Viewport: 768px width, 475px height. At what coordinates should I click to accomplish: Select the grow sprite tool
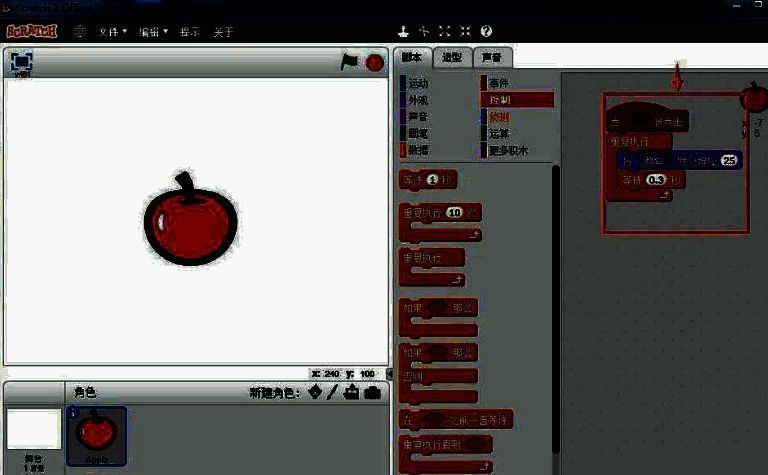pyautogui.click(x=445, y=32)
